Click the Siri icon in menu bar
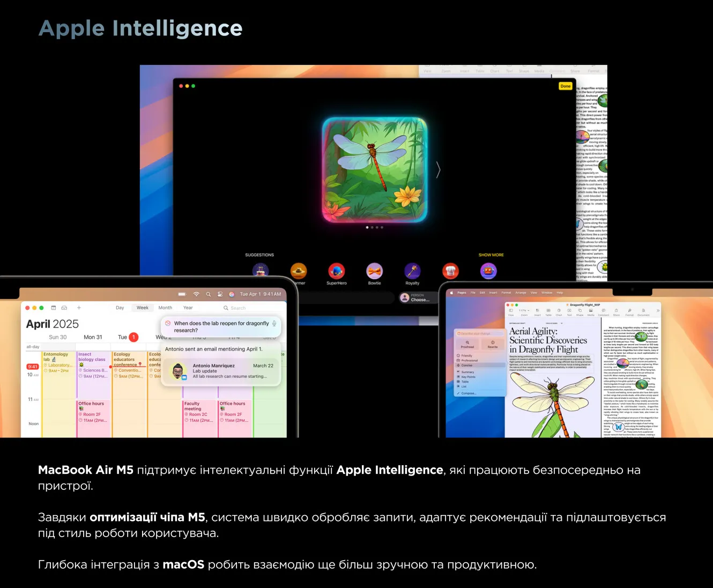 (x=232, y=294)
